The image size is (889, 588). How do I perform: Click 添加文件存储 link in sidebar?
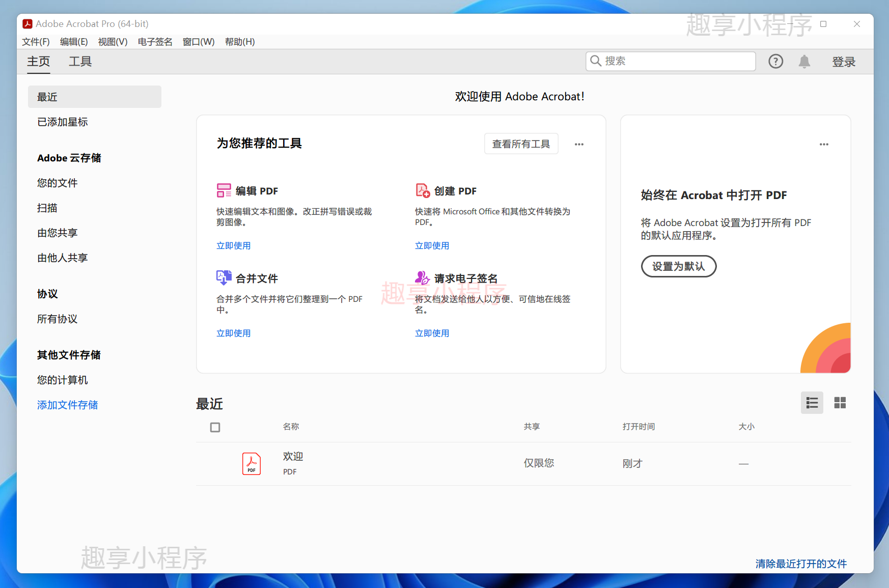point(68,405)
